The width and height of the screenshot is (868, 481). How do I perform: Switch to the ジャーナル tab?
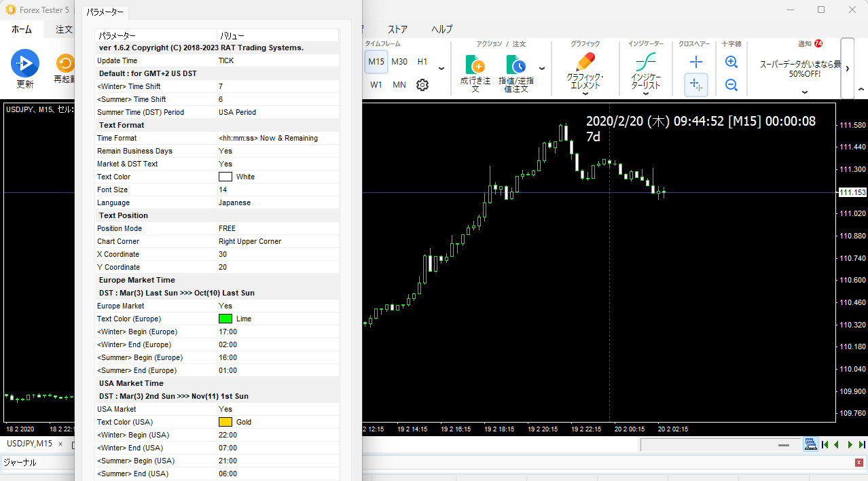20,463
